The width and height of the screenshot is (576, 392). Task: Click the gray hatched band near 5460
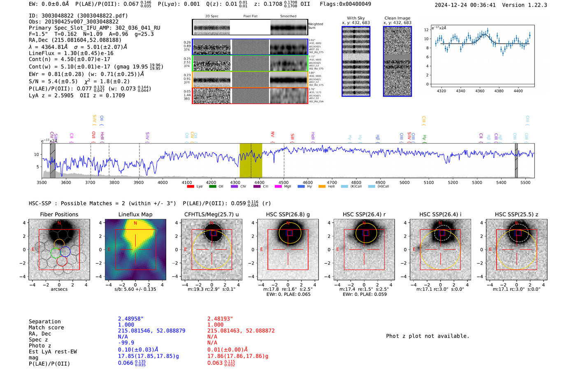tap(516, 160)
